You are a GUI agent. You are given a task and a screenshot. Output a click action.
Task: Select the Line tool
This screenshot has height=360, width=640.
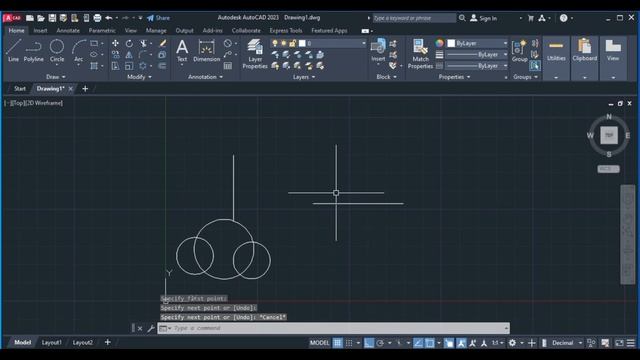tap(13, 51)
